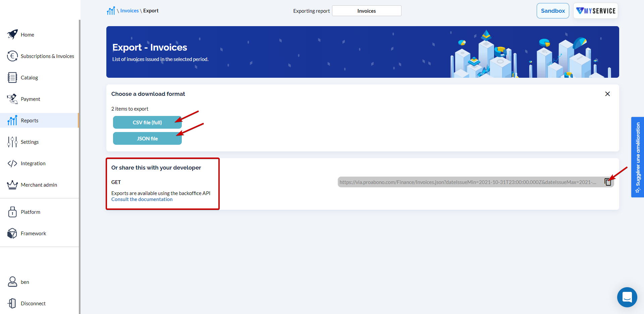Click the Integration code brackets icon

click(x=12, y=163)
